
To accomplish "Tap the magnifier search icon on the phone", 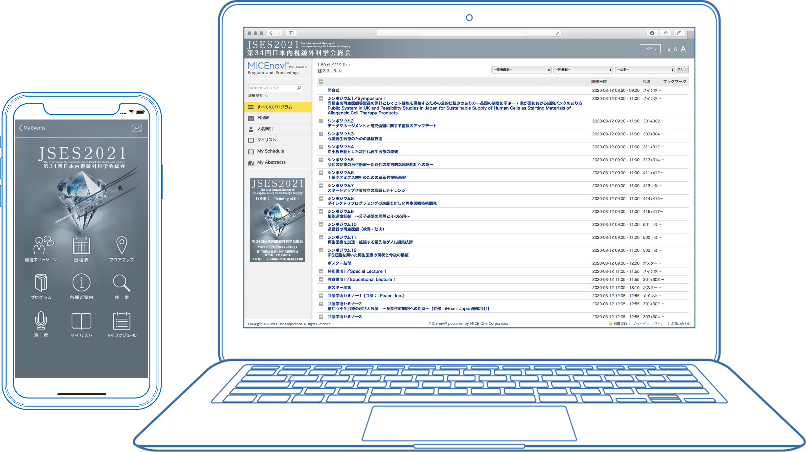I will [121, 283].
